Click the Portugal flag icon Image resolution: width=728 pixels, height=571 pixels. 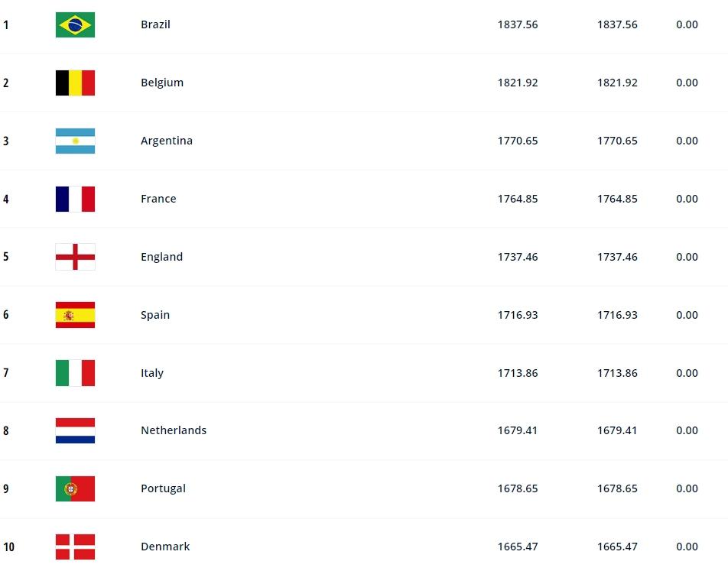pos(75,488)
